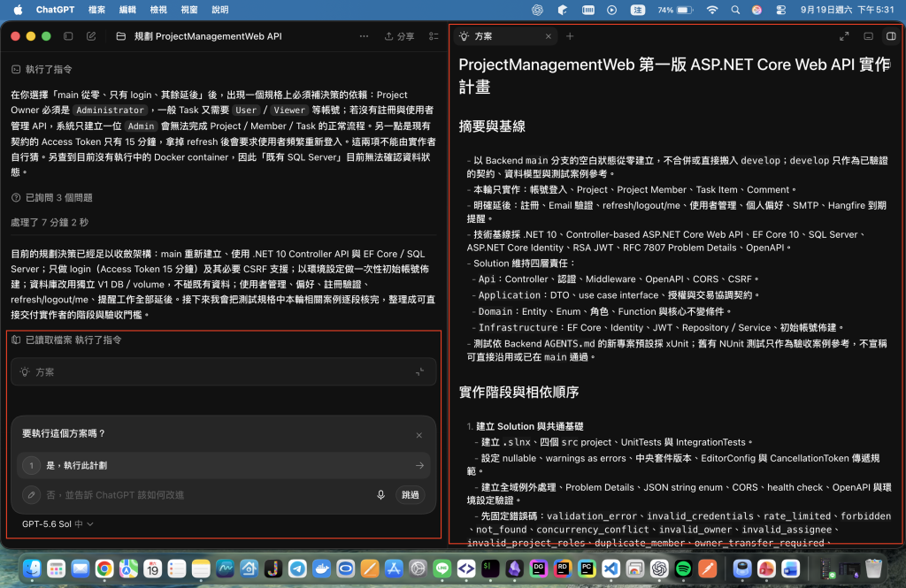Open the 方案 plan card in chat
The image size is (906, 588).
pos(223,372)
